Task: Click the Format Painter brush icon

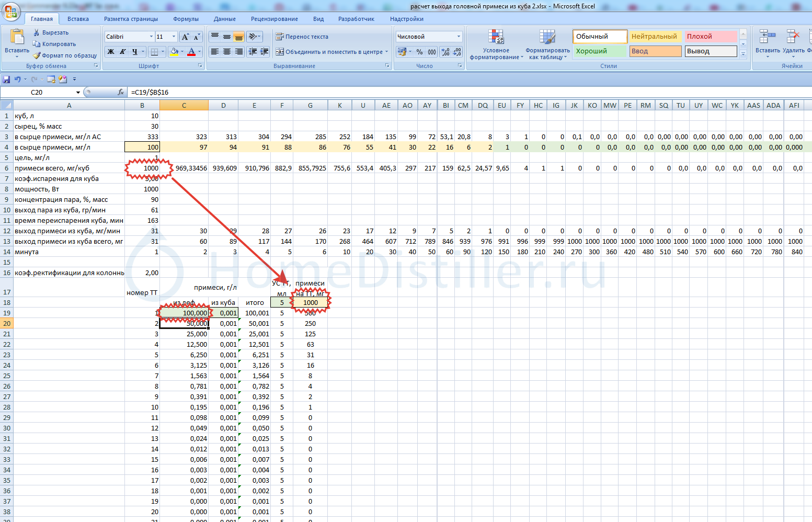Action: (37, 55)
